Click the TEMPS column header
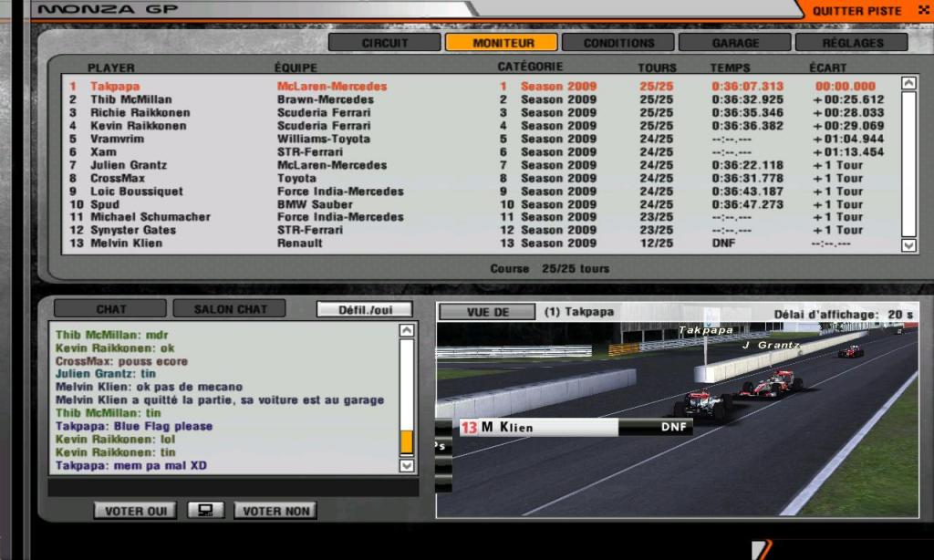 coord(730,67)
